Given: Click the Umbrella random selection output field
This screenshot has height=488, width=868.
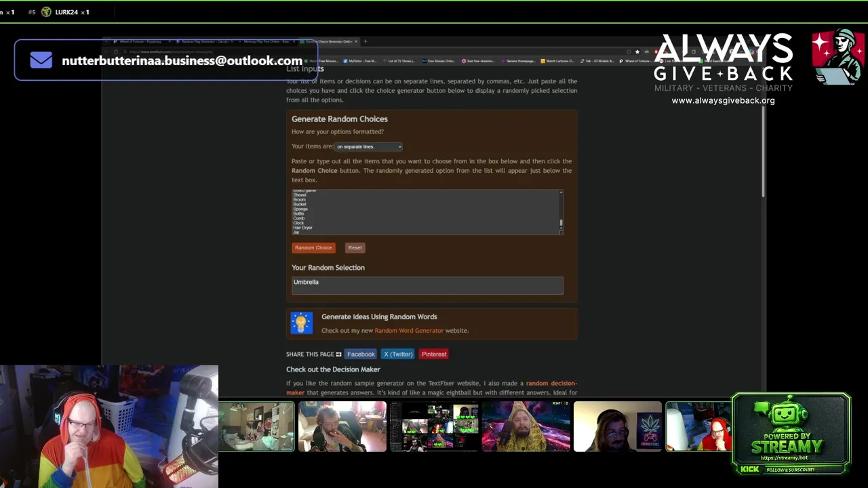Looking at the screenshot, I should 427,285.
